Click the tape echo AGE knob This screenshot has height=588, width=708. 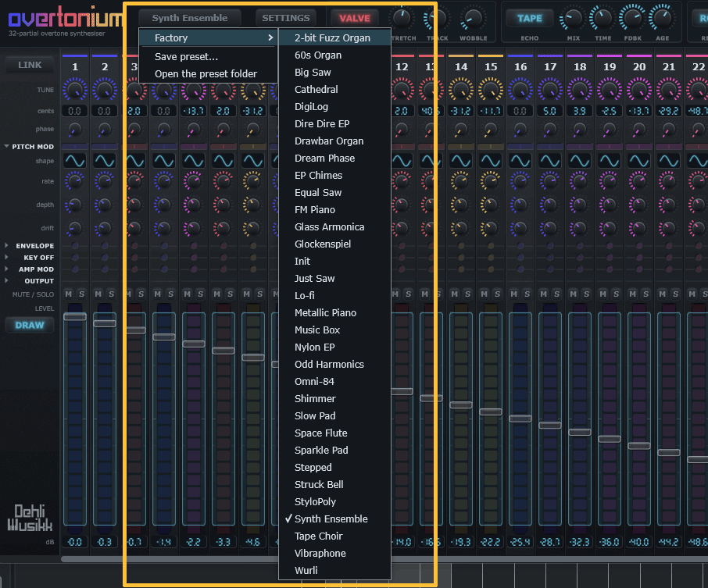tap(662, 18)
